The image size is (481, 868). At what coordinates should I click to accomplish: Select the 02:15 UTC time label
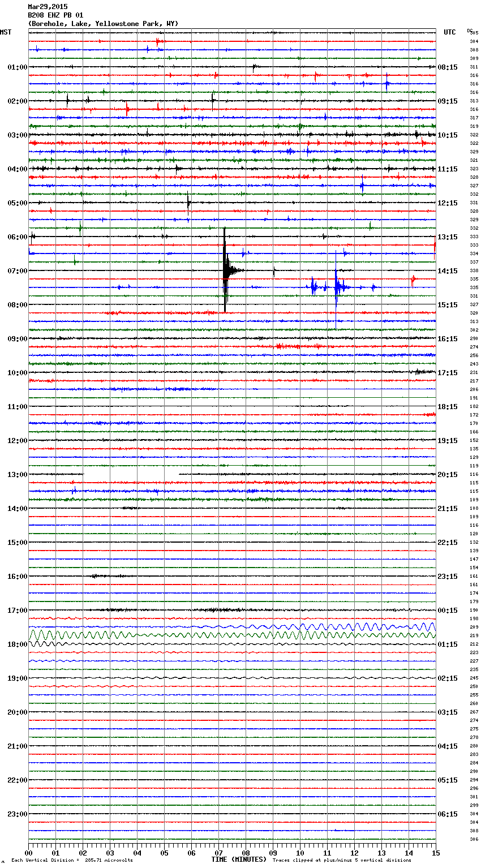[448, 678]
